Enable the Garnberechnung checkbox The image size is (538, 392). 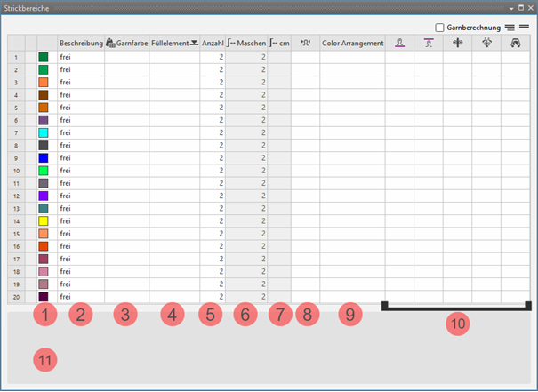click(x=440, y=28)
